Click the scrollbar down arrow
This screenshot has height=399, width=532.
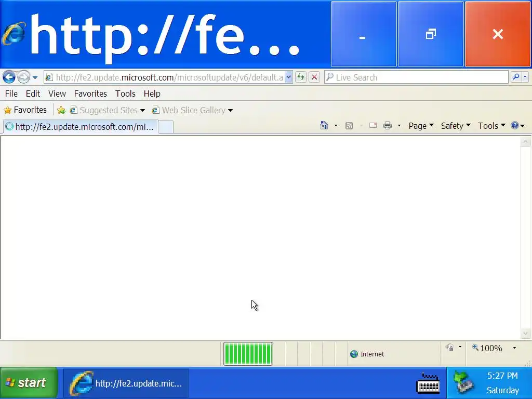(526, 334)
